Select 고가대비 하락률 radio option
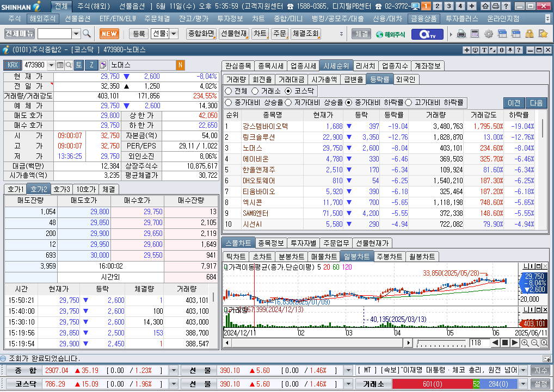 click(409, 103)
